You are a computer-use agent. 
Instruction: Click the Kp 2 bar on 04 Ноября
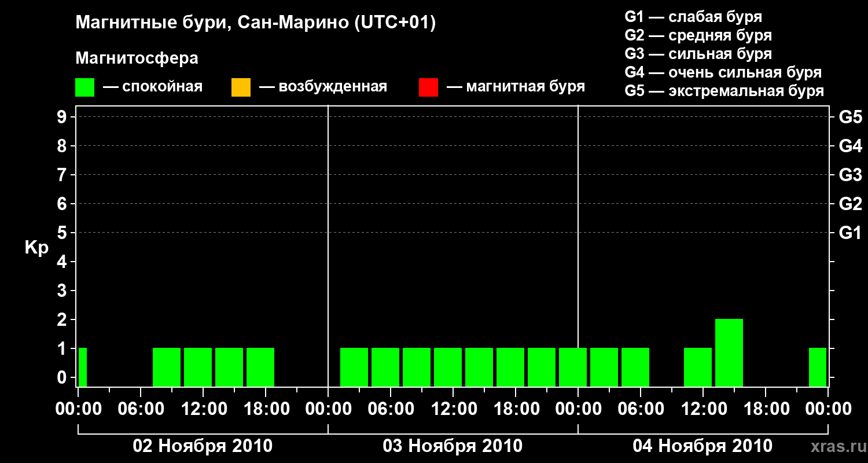pos(729,352)
